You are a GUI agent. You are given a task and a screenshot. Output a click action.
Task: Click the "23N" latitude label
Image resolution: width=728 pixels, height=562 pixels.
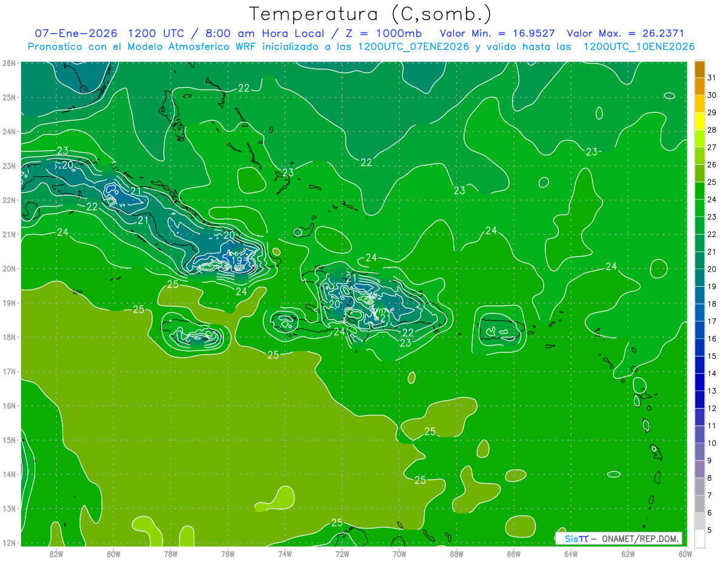pos(9,166)
